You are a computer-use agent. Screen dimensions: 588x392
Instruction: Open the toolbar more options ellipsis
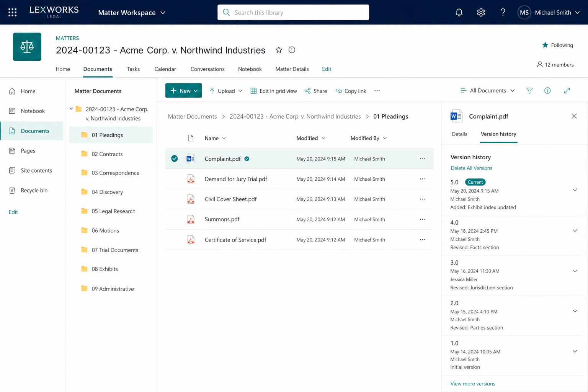tap(377, 91)
